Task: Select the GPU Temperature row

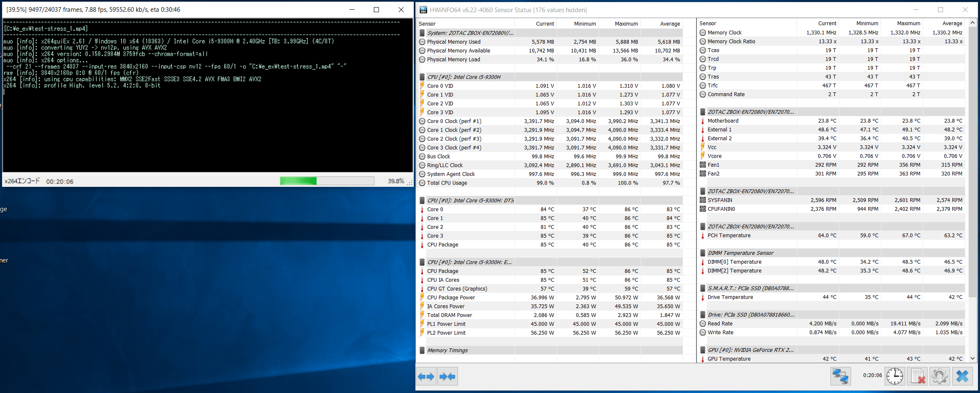Action: click(729, 359)
